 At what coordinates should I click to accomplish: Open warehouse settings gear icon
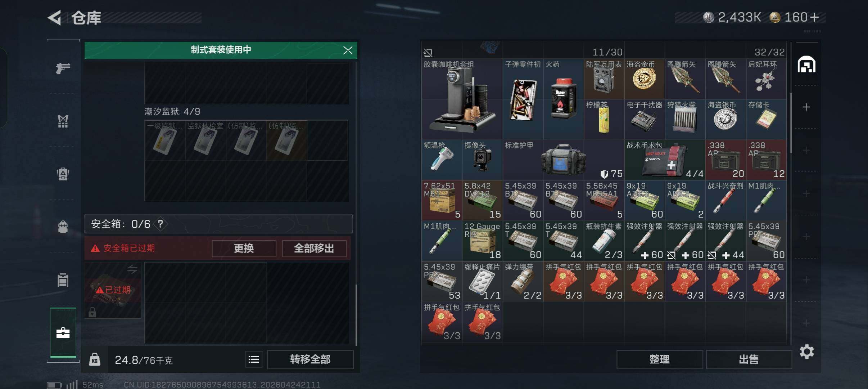pyautogui.click(x=806, y=352)
